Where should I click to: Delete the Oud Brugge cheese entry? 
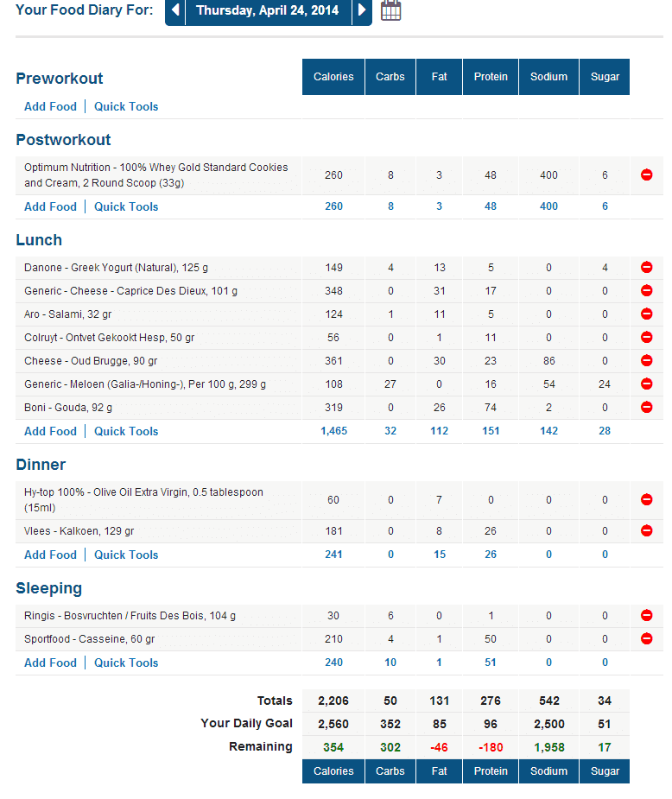pyautogui.click(x=646, y=361)
